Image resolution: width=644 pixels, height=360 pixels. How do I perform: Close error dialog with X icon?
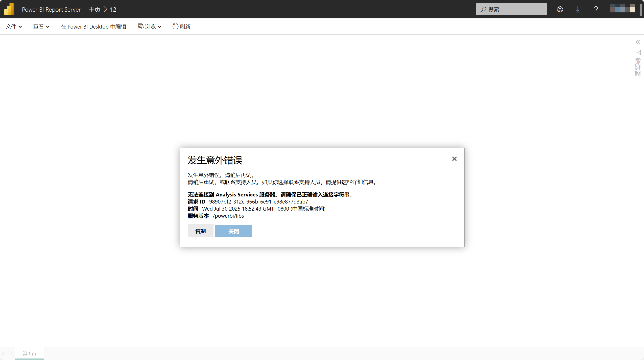(454, 159)
